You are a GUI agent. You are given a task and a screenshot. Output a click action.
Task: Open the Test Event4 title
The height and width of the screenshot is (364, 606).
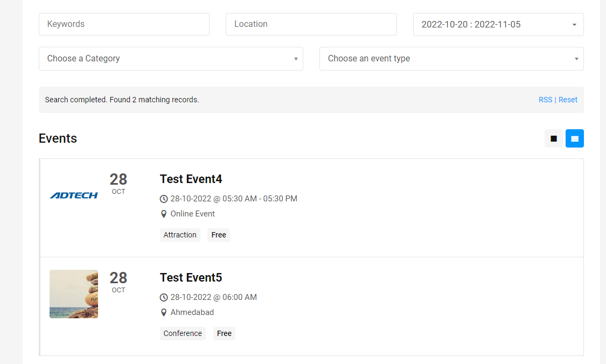click(x=191, y=179)
